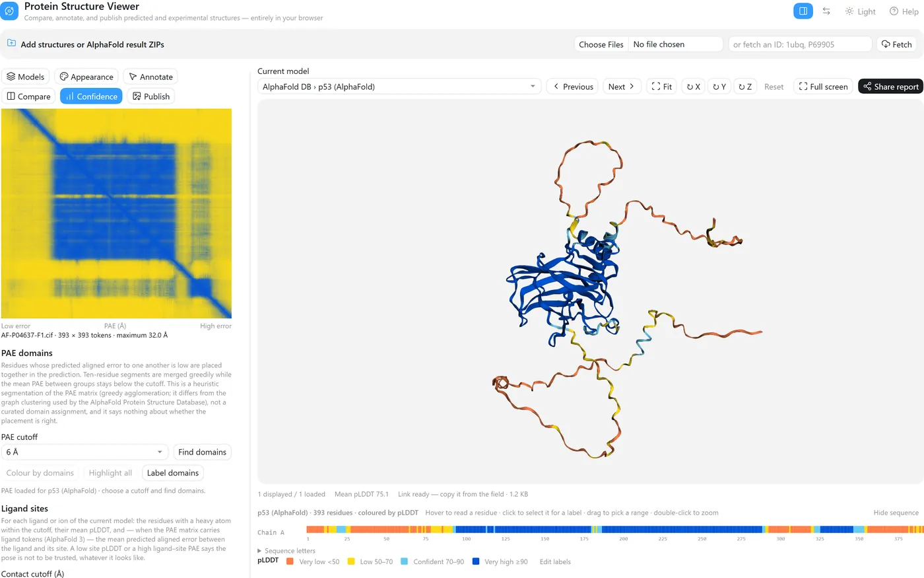Rotate the structure around Y axis
The height and width of the screenshot is (578, 924).
(x=719, y=87)
